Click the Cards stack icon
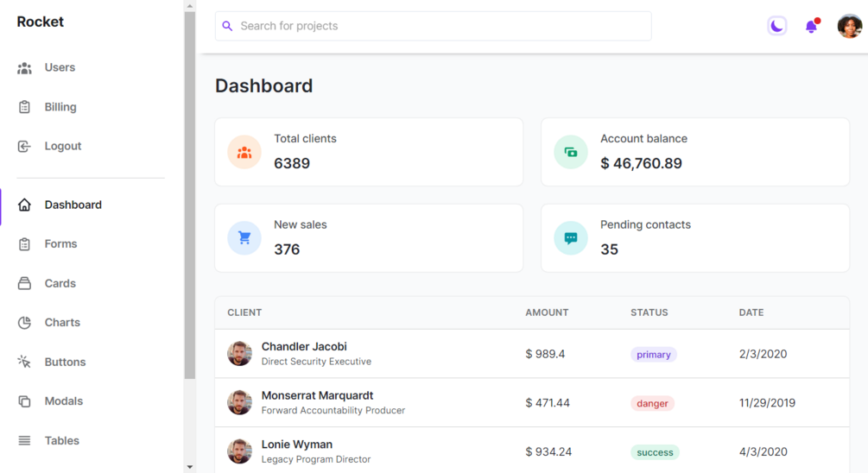Image resolution: width=868 pixels, height=473 pixels. pos(24,283)
